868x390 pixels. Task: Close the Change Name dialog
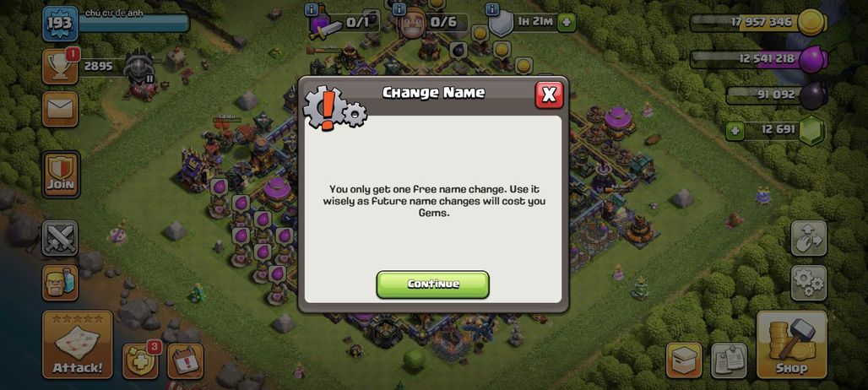coord(549,95)
